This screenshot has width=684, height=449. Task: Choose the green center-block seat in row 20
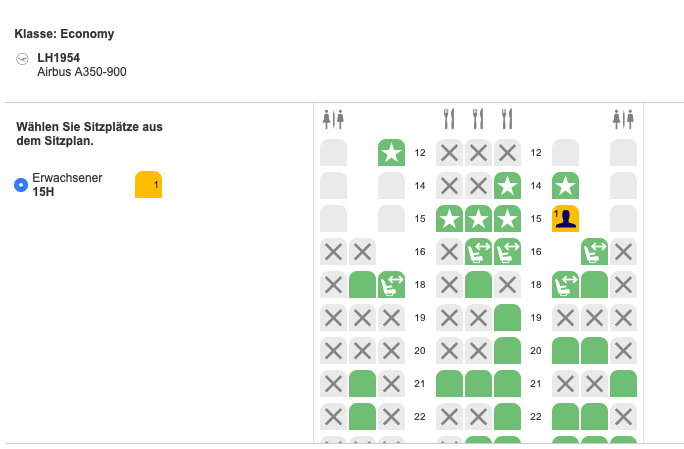507,351
